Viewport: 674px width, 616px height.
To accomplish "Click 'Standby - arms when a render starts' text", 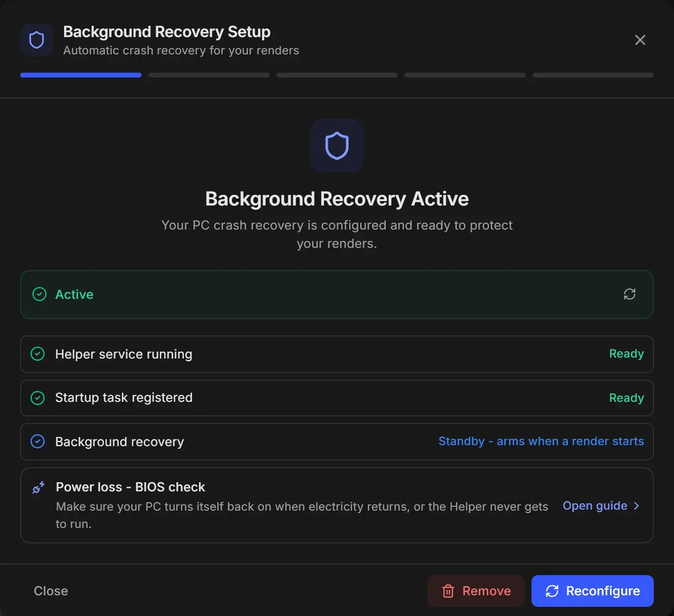I will click(x=541, y=441).
